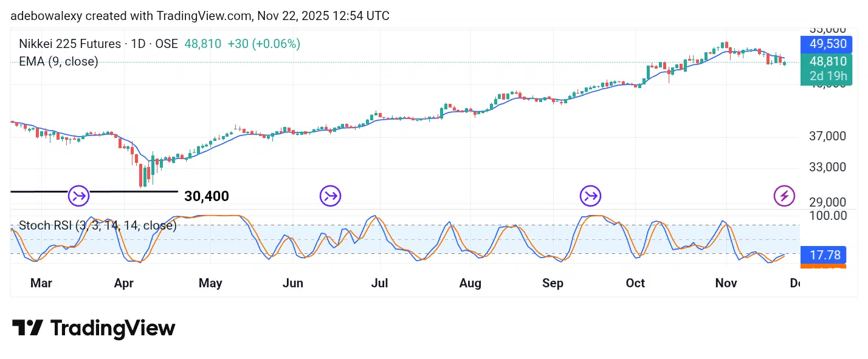868x359 pixels.
Task: Click the Stoch RSI indicator legend
Action: click(x=98, y=226)
